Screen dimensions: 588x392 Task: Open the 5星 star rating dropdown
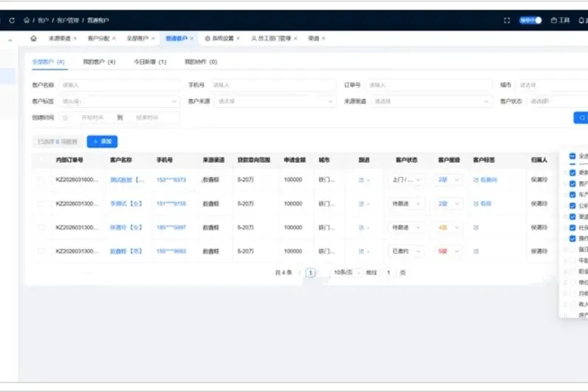[449, 251]
